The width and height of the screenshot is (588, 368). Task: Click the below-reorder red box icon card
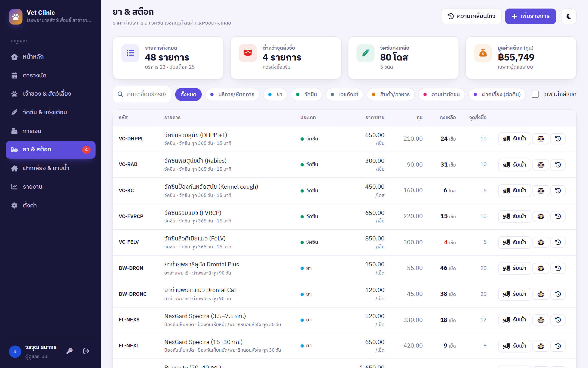point(248,53)
